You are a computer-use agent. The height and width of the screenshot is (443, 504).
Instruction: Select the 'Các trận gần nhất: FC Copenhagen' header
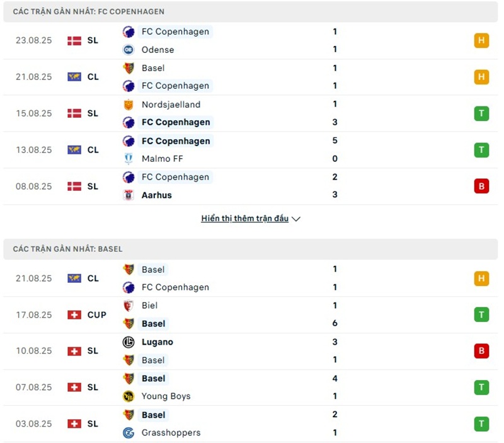point(88,12)
